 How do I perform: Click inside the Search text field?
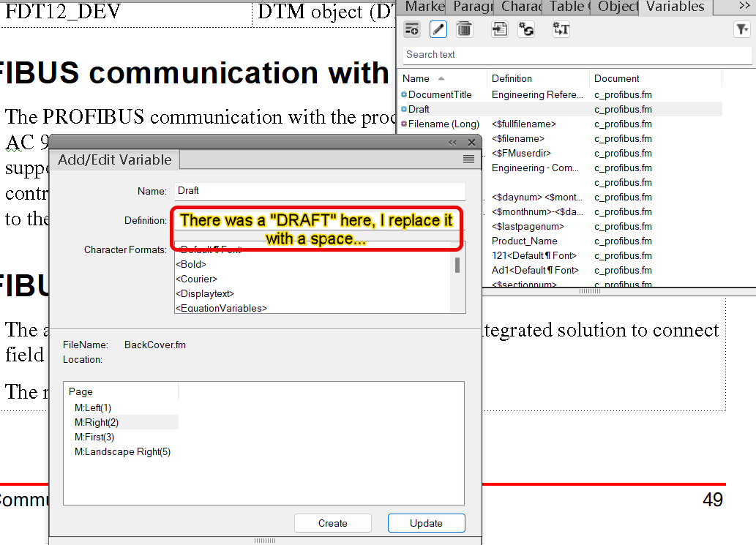(577, 54)
